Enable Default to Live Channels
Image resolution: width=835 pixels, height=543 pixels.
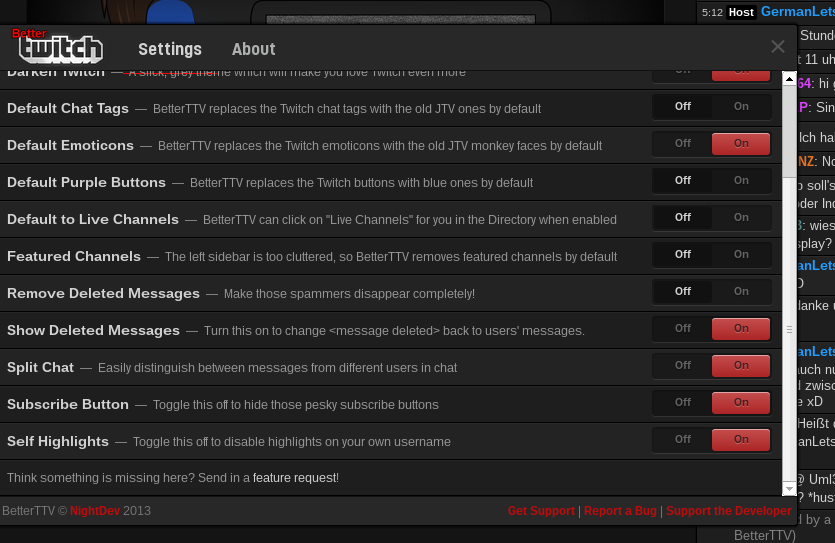coord(741,218)
